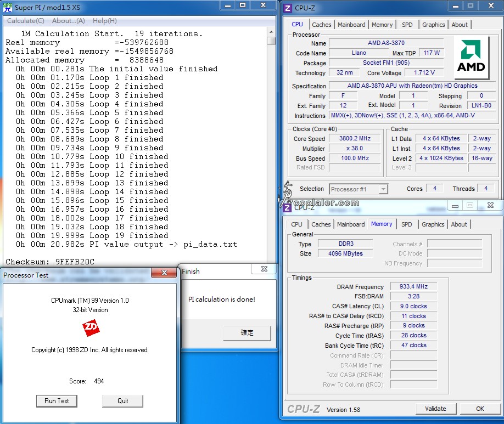Switch to Caches tab in lower CPU-Z window
This screenshot has height=424, width=504.
321,224
